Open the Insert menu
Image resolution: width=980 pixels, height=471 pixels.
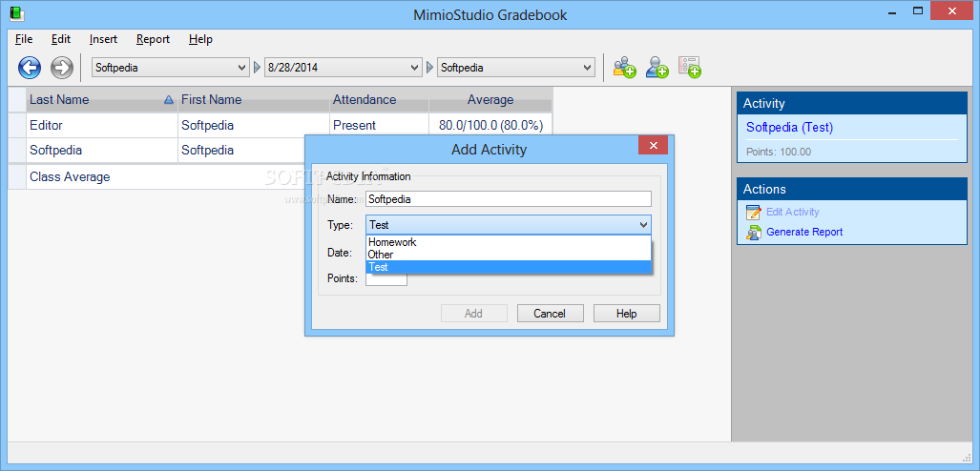click(x=103, y=39)
